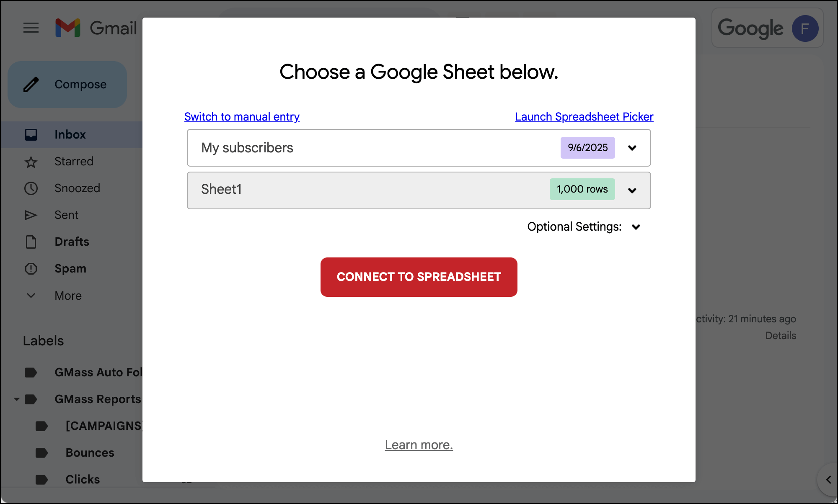Select the Clicks label

point(83,480)
